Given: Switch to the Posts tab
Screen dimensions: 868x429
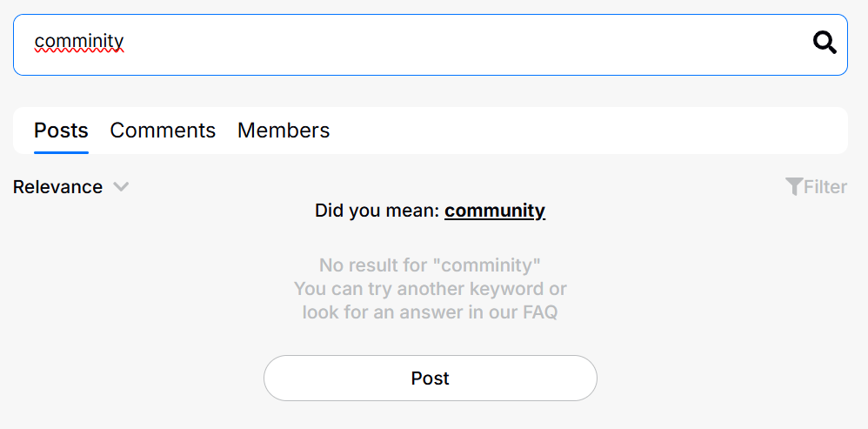Looking at the screenshot, I should (x=61, y=131).
